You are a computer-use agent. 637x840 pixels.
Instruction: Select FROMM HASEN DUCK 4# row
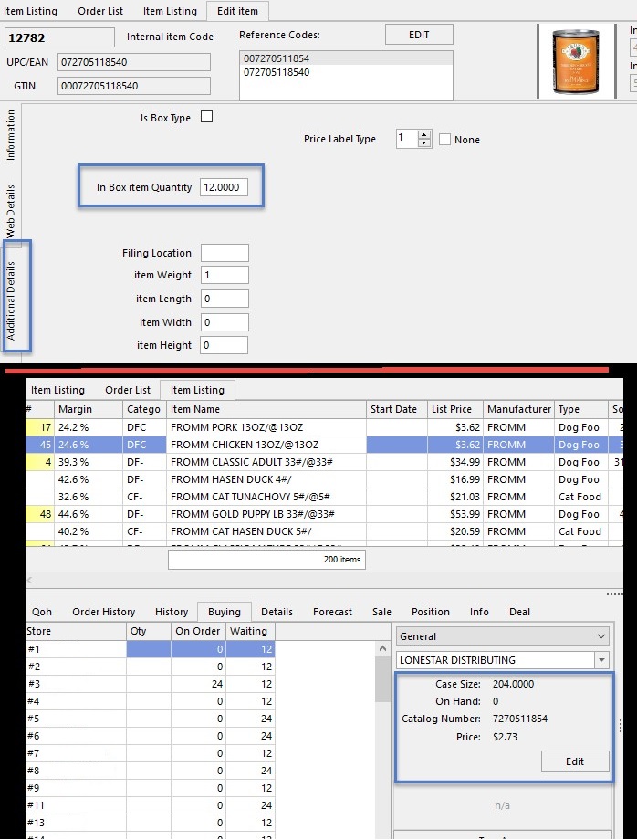coord(324,479)
